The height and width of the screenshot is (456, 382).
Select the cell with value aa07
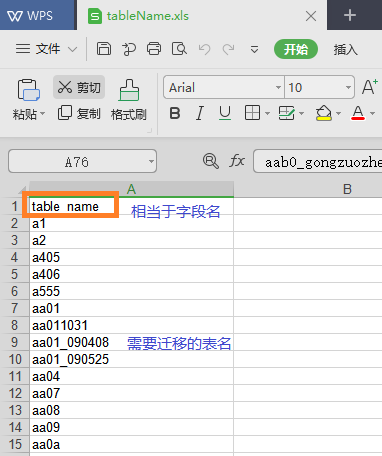[131, 393]
